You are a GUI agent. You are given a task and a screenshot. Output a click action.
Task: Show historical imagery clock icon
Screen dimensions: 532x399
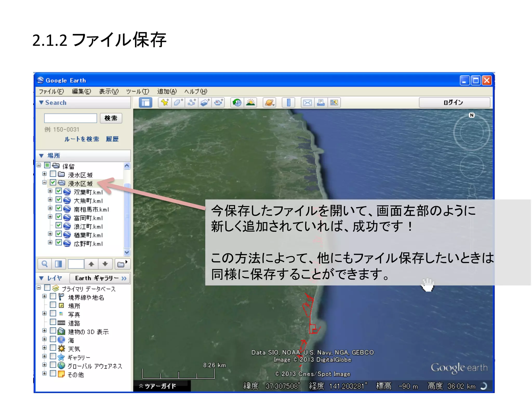(x=237, y=103)
